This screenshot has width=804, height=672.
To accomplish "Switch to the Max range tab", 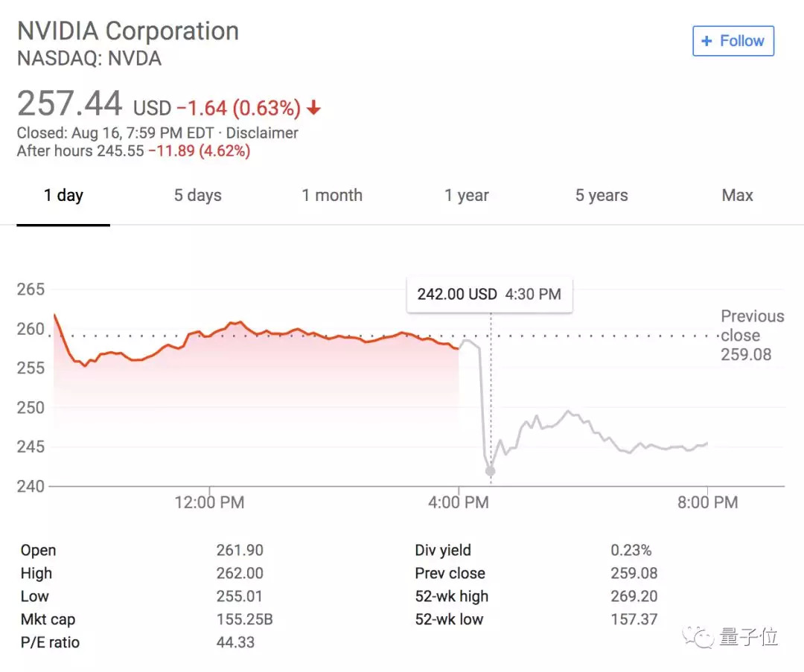I will 737,196.
